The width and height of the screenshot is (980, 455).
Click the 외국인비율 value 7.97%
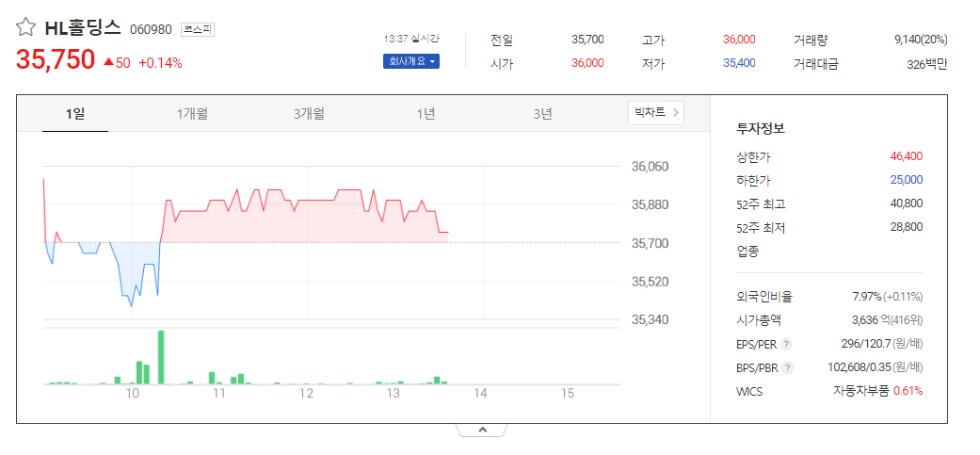867,296
